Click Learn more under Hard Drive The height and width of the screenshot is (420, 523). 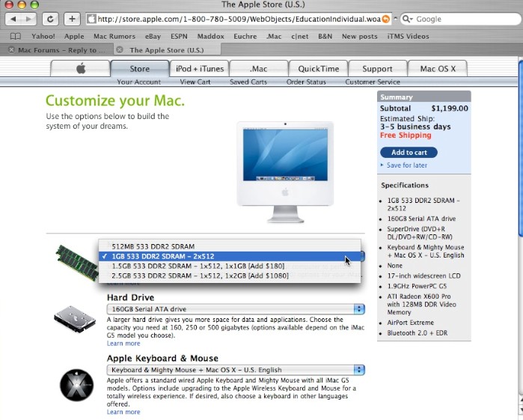123,343
